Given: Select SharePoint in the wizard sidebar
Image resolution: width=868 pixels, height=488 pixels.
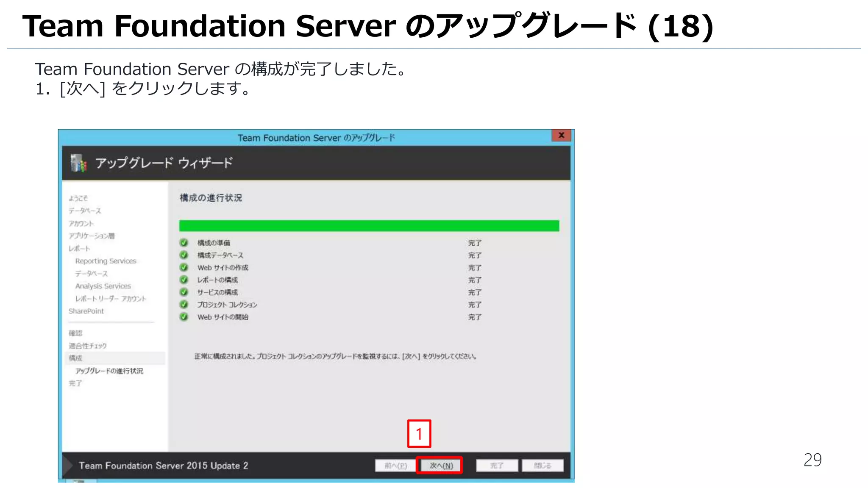Looking at the screenshot, I should (x=86, y=311).
